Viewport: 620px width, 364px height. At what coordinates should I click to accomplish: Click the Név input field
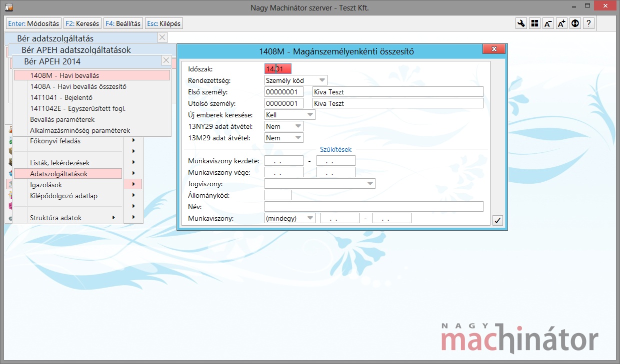tap(374, 207)
